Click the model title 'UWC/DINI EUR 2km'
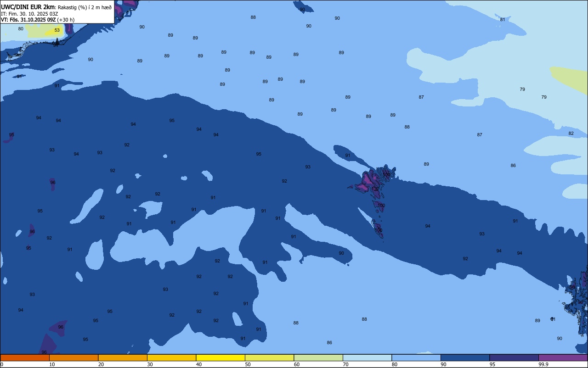Image resolution: width=588 pixels, height=368 pixels. coord(28,7)
